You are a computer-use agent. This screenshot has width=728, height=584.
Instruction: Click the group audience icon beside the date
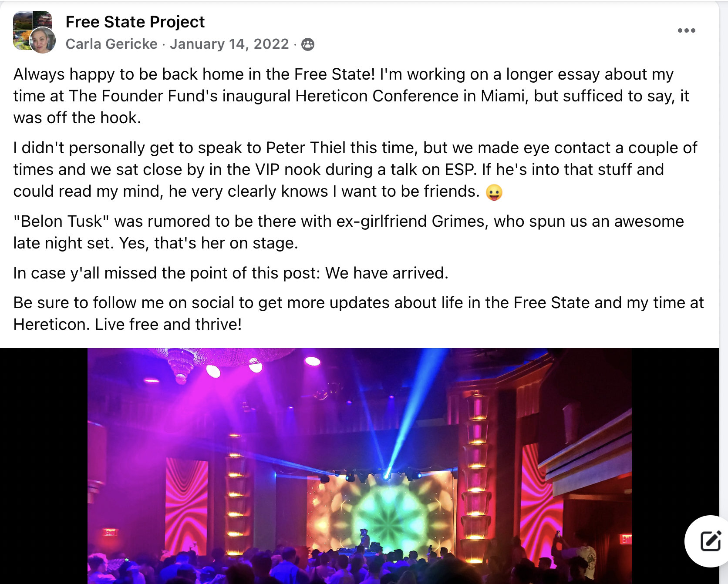pos(308,44)
